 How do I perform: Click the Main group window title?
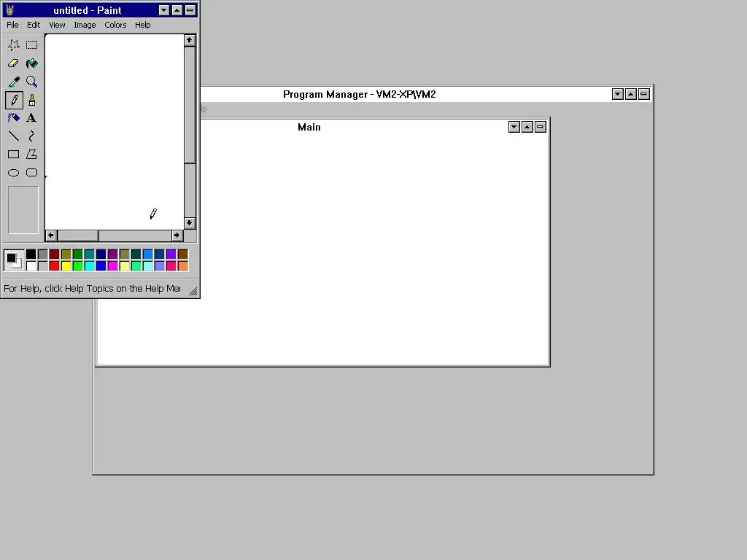(x=309, y=127)
